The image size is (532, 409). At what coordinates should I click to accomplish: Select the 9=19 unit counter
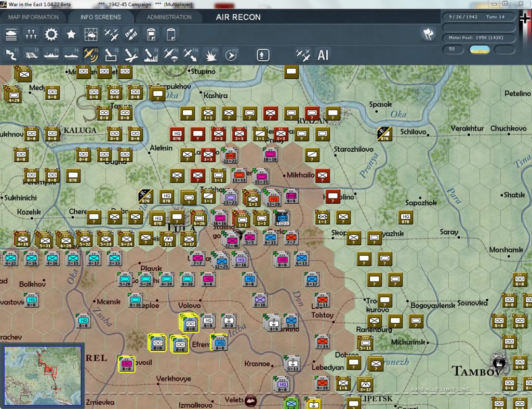click(x=322, y=383)
